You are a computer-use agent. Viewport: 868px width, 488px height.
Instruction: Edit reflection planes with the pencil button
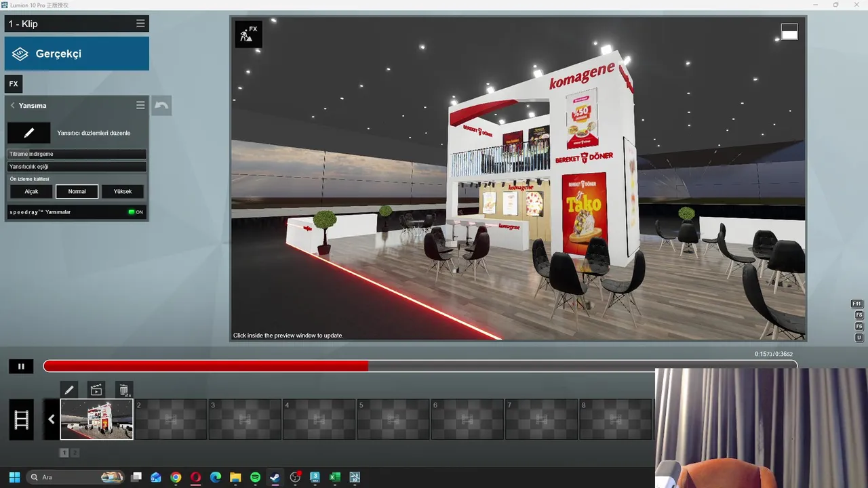(28, 133)
